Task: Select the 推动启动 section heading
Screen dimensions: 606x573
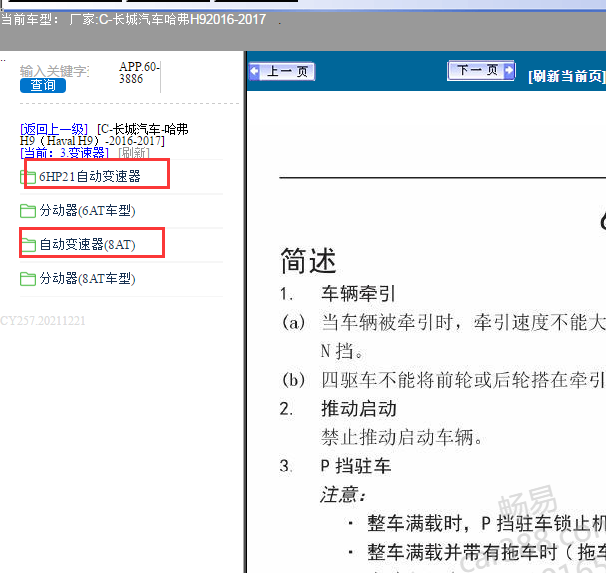Action: pos(359,409)
